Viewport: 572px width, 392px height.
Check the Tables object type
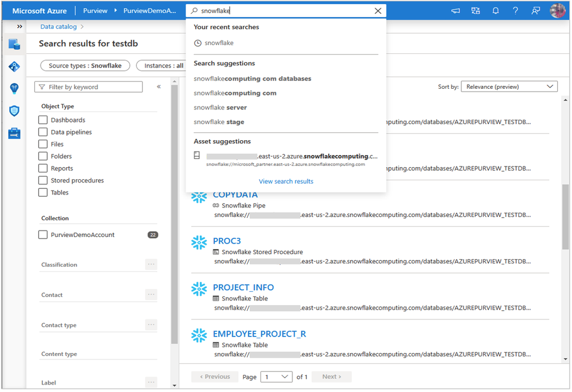43,192
